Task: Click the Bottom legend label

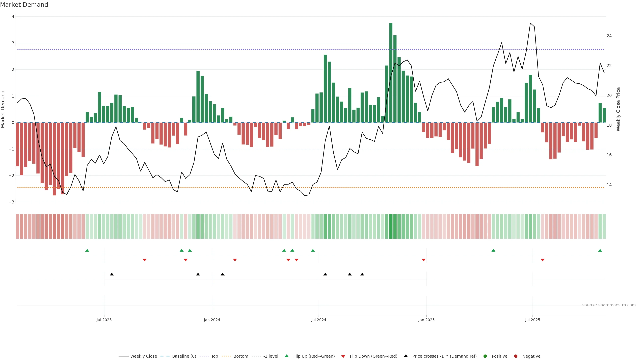Action: pos(240,356)
